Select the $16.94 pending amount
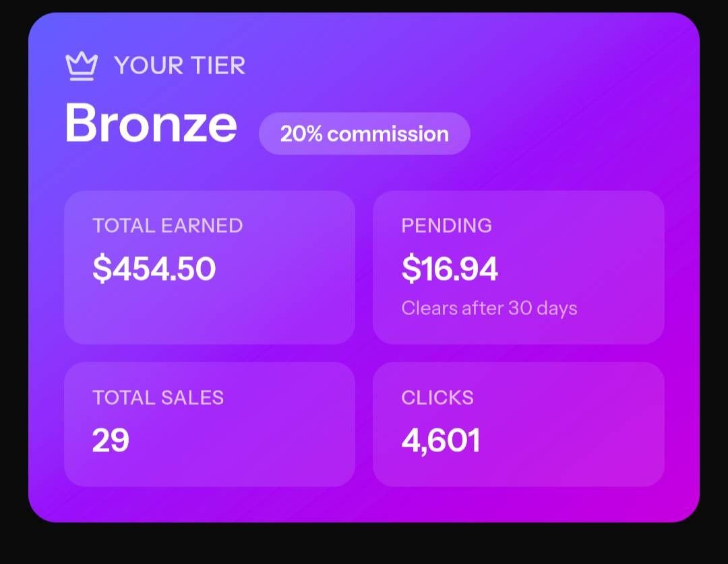728x564 pixels. pos(450,269)
